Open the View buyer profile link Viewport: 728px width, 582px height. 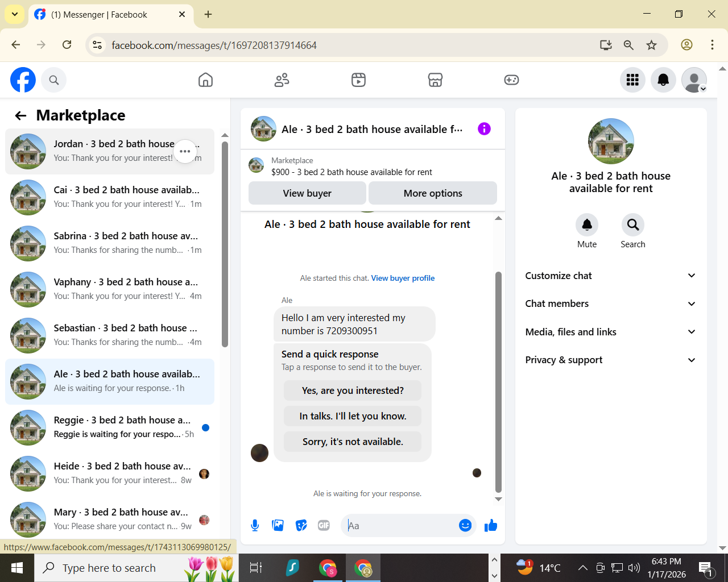[403, 278]
